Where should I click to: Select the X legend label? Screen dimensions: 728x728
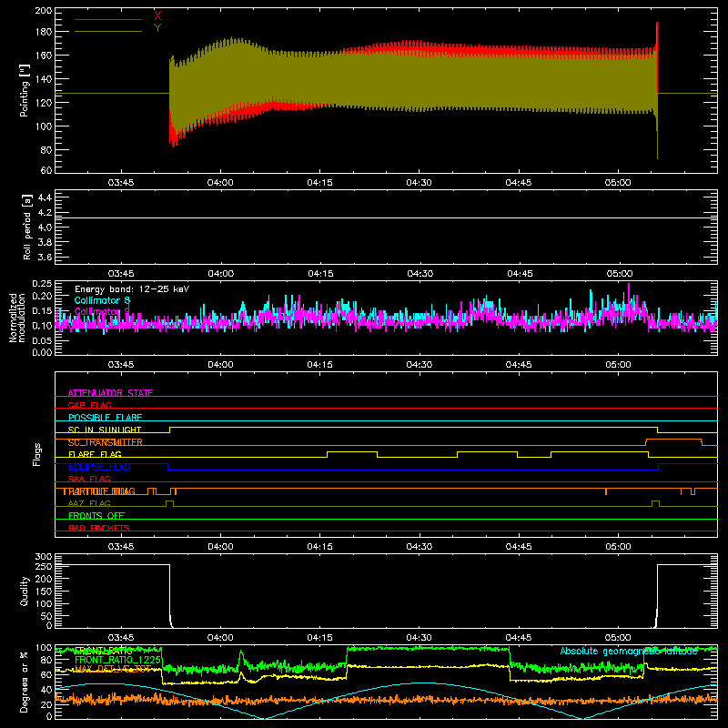157,15
